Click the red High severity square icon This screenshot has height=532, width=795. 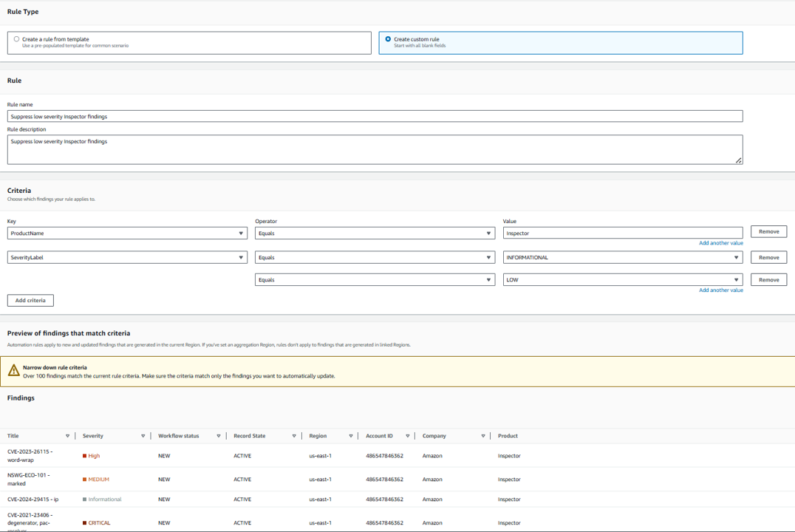tap(85, 456)
